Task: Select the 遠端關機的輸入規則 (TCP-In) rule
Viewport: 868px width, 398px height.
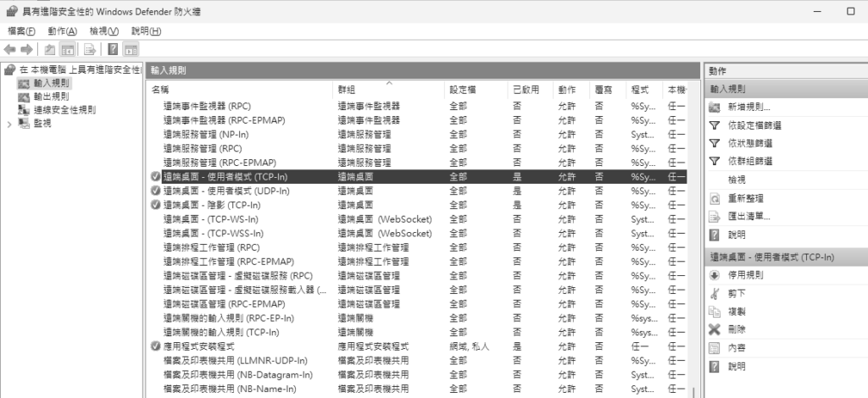Action: (x=418, y=332)
